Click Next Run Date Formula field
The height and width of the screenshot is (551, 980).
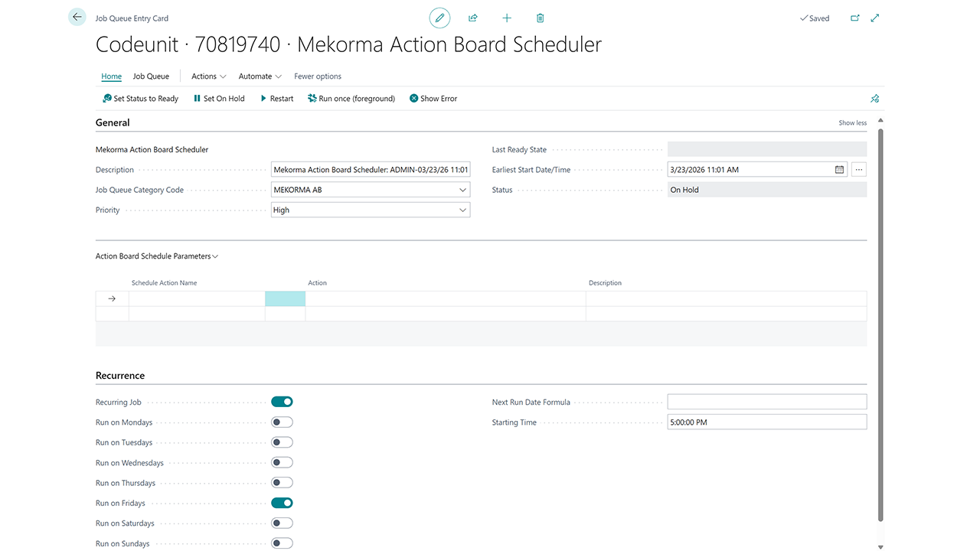(767, 402)
